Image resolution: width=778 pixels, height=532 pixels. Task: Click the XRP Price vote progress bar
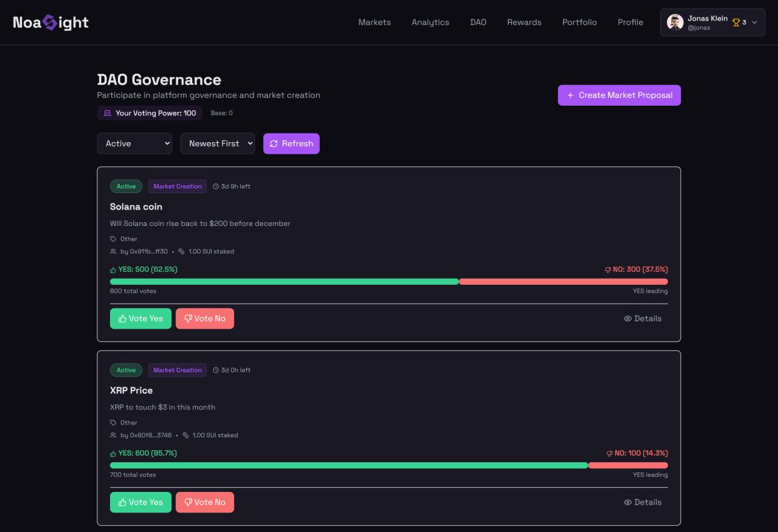pos(388,465)
